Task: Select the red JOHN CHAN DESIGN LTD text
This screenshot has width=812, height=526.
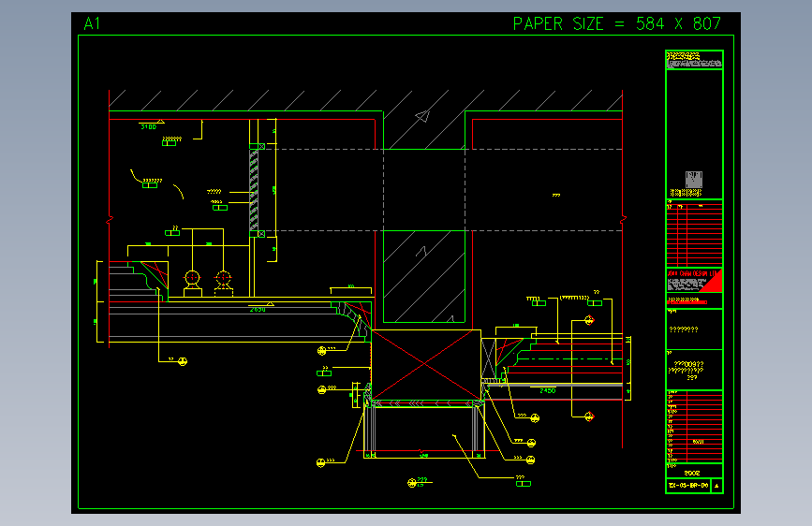Action: [692, 273]
